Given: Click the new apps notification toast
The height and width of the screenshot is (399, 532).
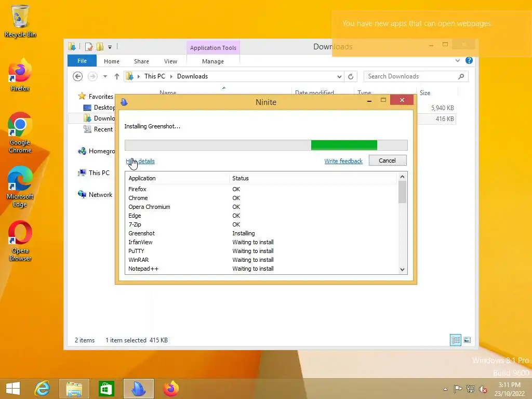Looking at the screenshot, I should [432, 34].
